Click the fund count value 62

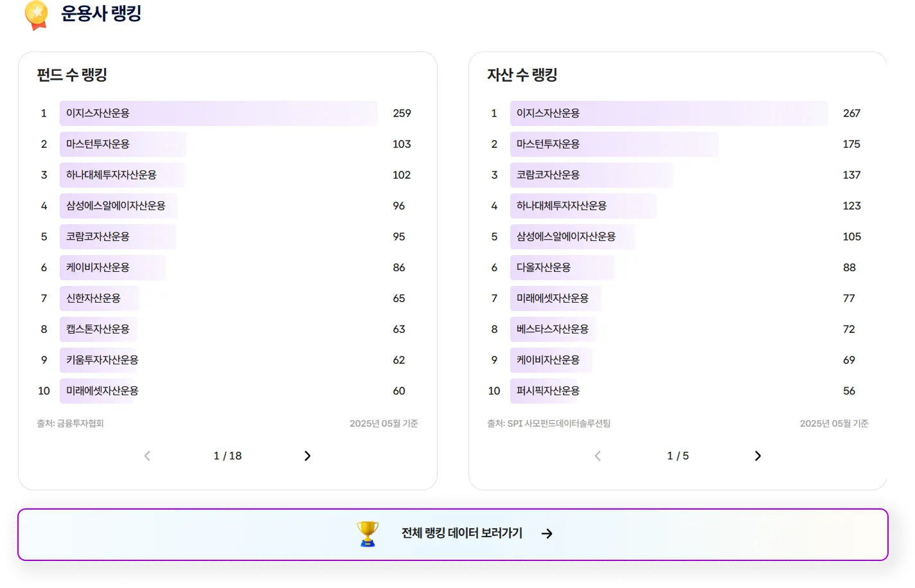click(x=399, y=360)
